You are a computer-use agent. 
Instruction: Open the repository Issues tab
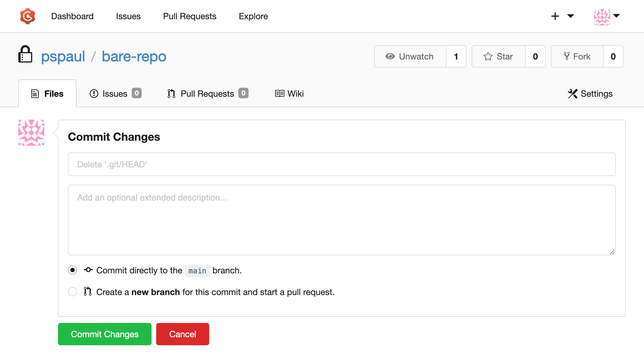[x=115, y=94]
